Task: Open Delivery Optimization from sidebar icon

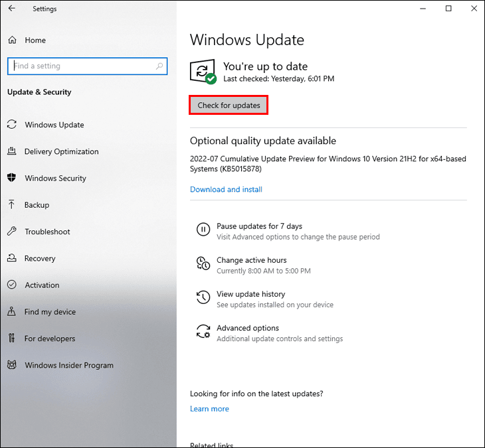Action: [12, 151]
